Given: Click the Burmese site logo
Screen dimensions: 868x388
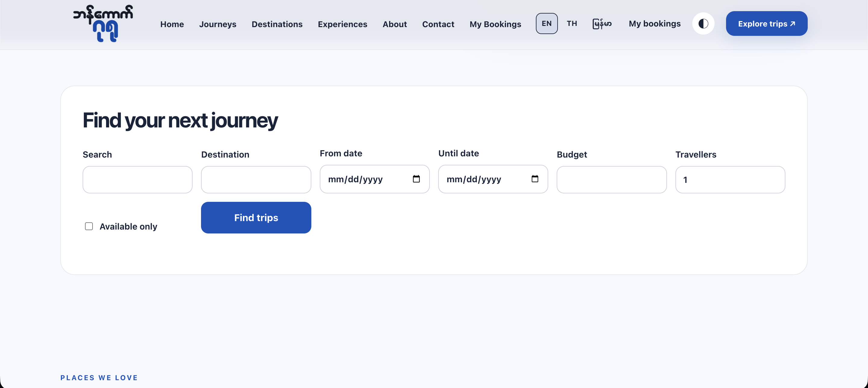Looking at the screenshot, I should [103, 23].
